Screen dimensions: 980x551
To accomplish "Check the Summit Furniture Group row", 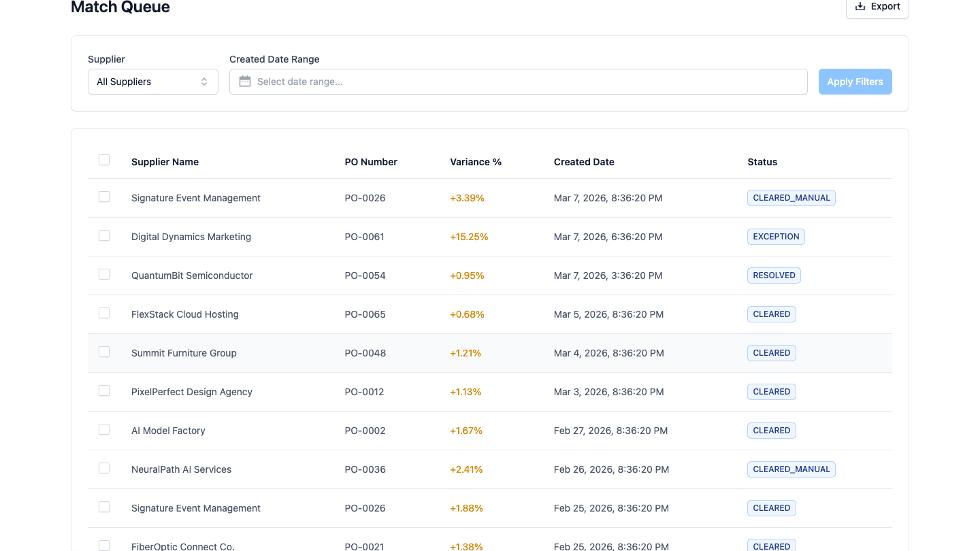I will [104, 352].
